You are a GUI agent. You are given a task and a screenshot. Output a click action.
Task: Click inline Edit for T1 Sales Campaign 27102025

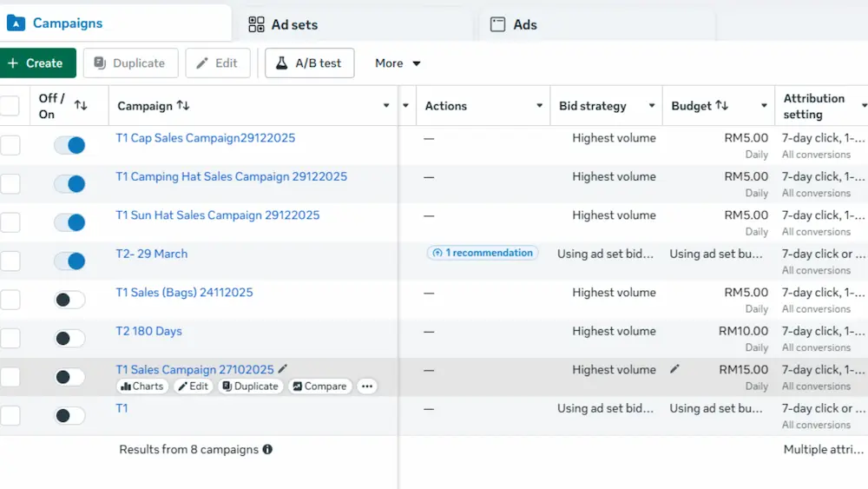point(194,386)
